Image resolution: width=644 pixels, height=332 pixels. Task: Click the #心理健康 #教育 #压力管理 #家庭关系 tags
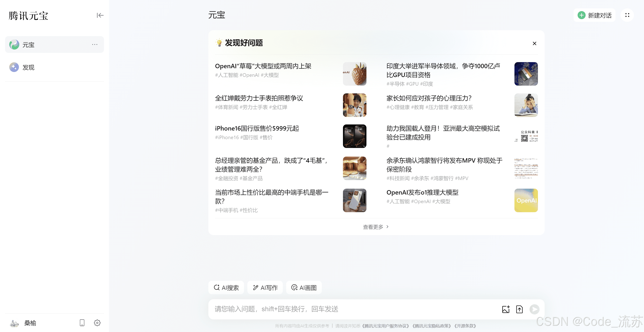coord(430,107)
